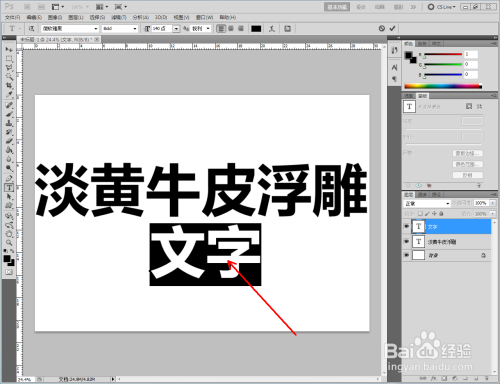Hide the 淡黄牛皮浮雕 text layer
This screenshot has height=384, width=500.
[x=406, y=241]
